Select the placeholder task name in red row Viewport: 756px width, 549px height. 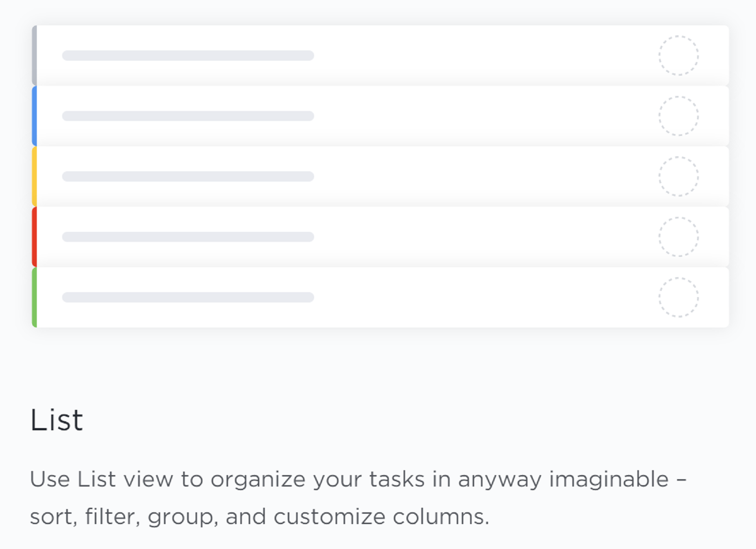point(188,237)
